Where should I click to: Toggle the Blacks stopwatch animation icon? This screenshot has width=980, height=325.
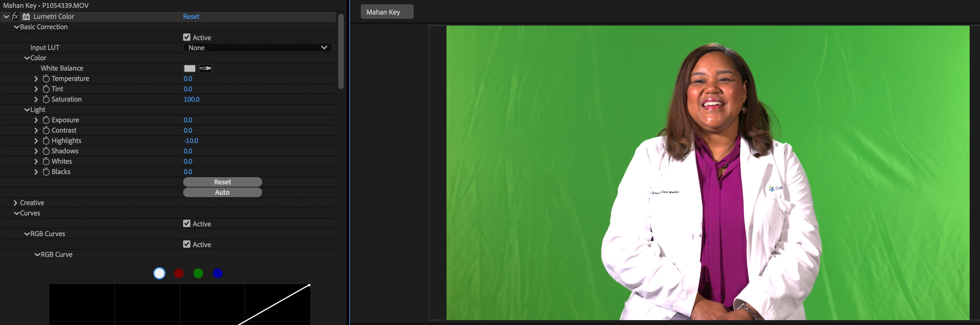click(46, 172)
